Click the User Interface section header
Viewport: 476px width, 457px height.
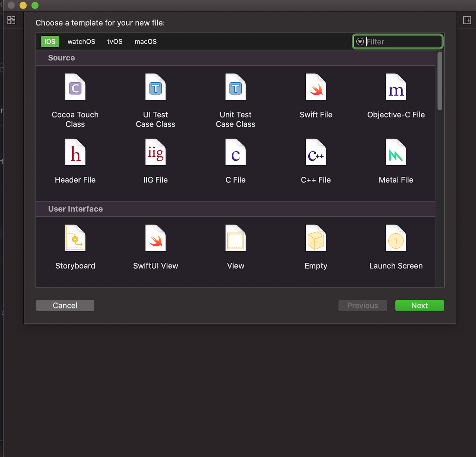(x=235, y=209)
